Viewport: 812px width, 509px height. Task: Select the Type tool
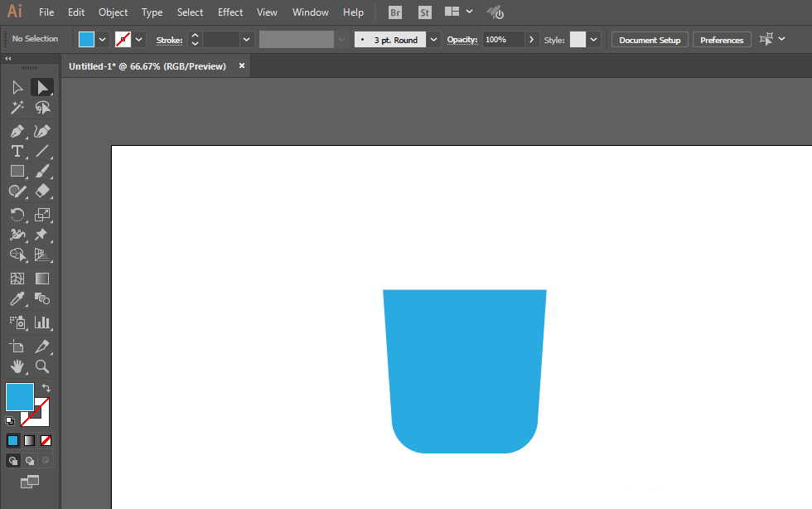[17, 151]
